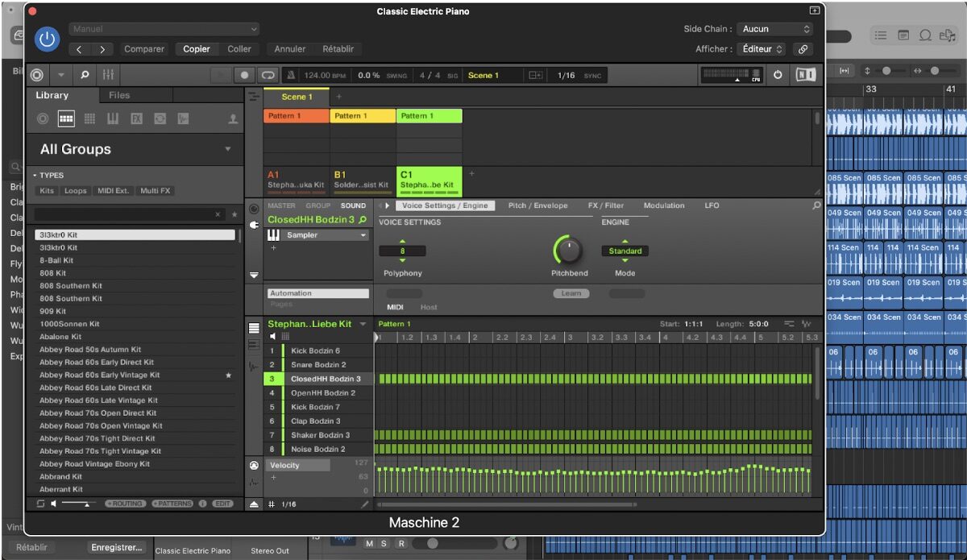
Task: Select the Instruments keyboard icon in Library
Action: pos(113,118)
